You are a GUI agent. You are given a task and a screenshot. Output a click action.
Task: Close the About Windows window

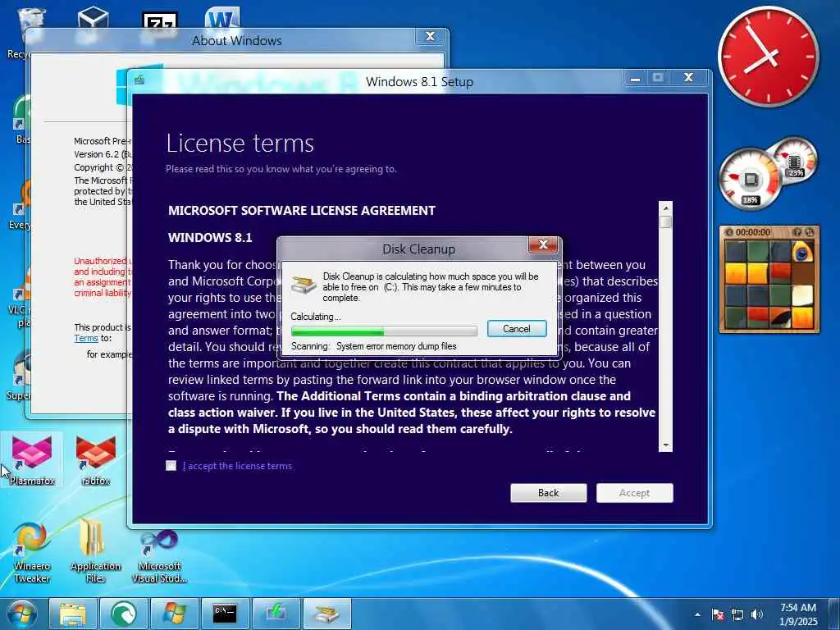coord(430,36)
